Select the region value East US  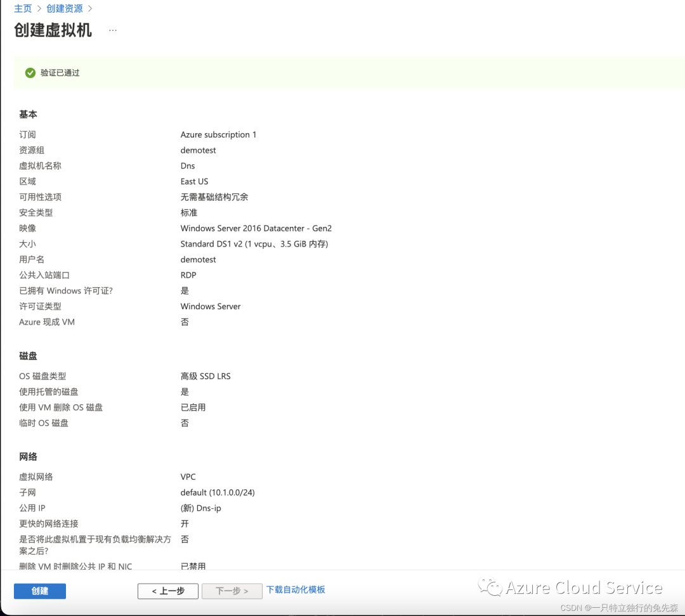195,181
